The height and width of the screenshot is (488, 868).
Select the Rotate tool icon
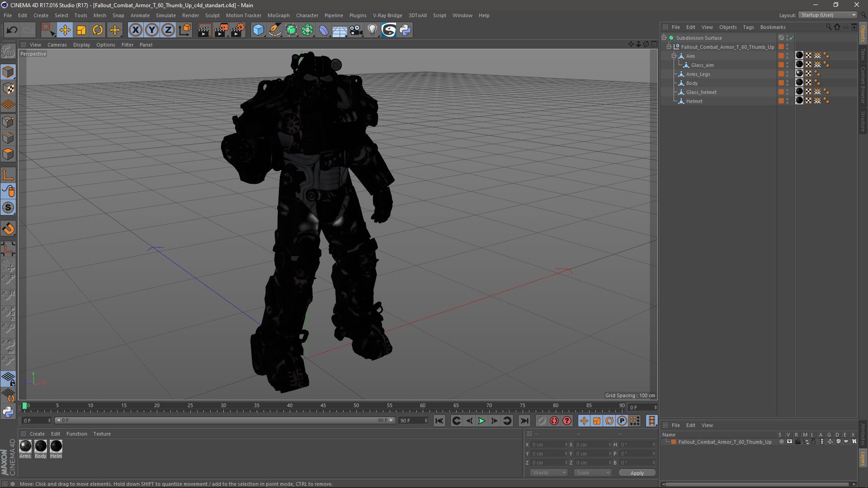click(x=98, y=30)
